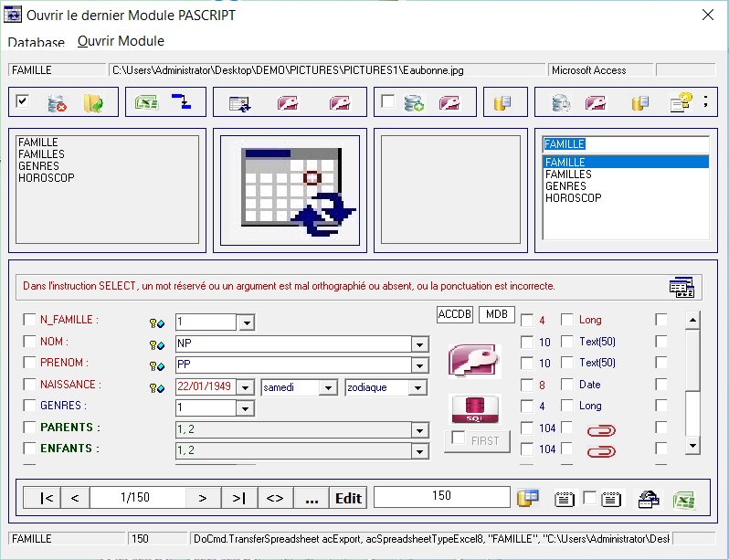The width and height of the screenshot is (729, 560).
Task: Tick the GENRES field checkbox
Action: (29, 405)
